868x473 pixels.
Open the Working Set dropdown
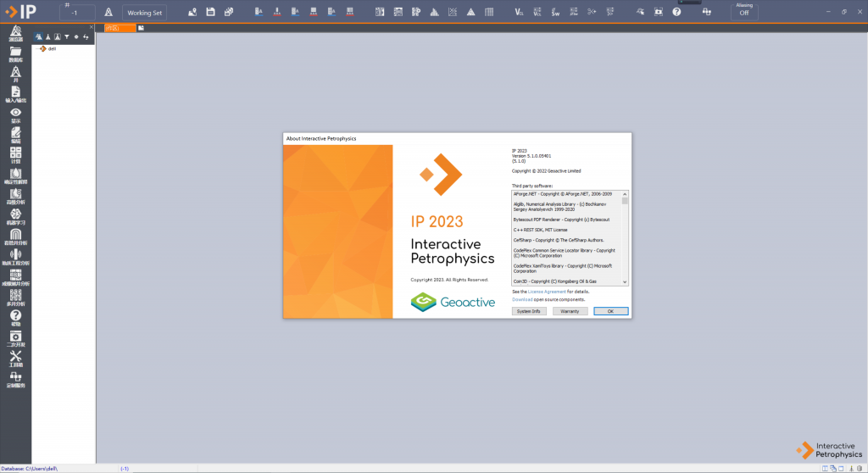[144, 12]
